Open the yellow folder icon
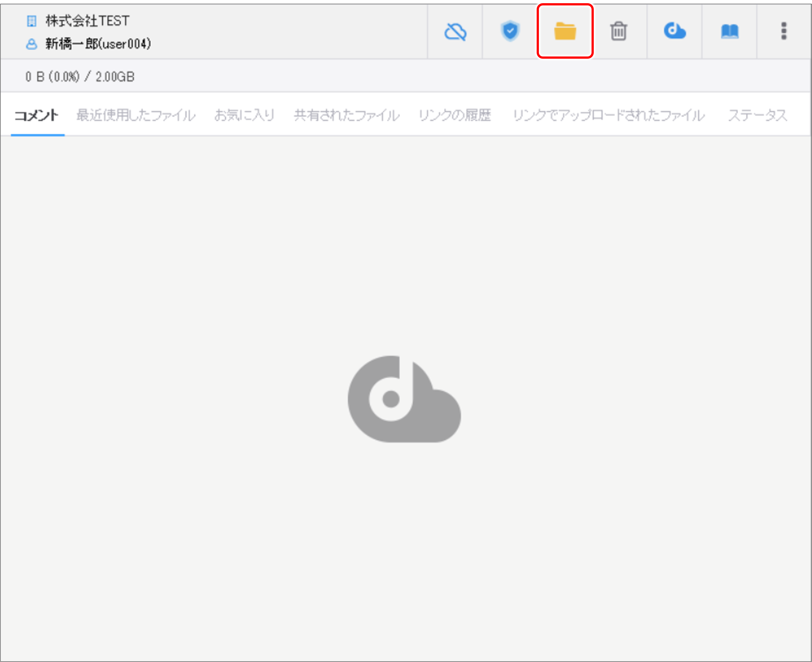The width and height of the screenshot is (812, 662). [x=565, y=31]
